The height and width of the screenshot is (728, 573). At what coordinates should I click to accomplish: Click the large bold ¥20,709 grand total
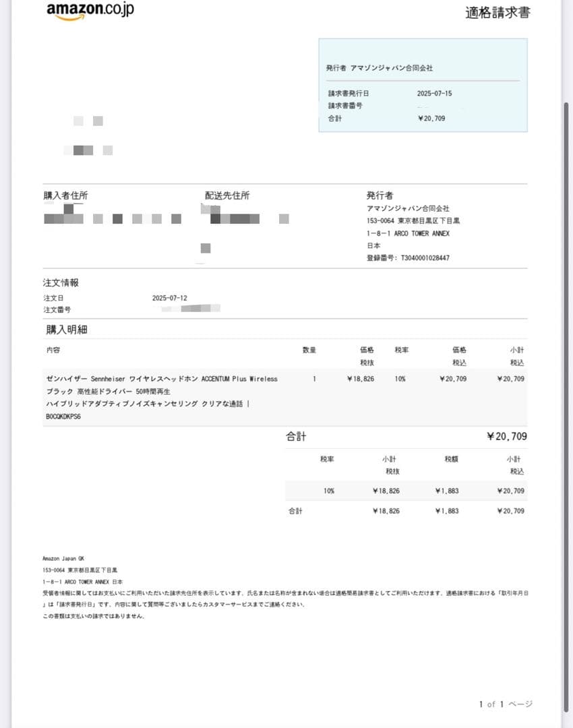pyautogui.click(x=506, y=437)
